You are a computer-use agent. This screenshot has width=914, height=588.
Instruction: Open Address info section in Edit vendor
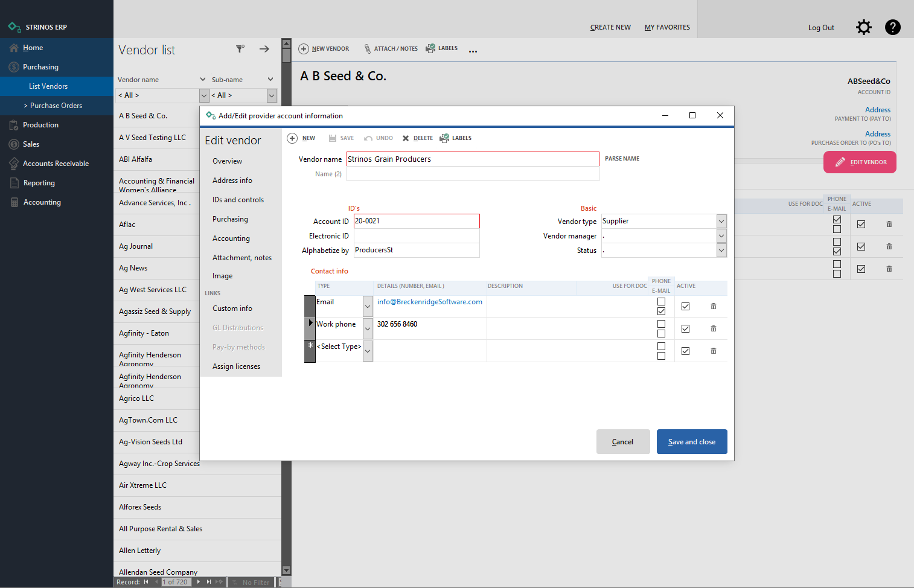click(x=232, y=181)
